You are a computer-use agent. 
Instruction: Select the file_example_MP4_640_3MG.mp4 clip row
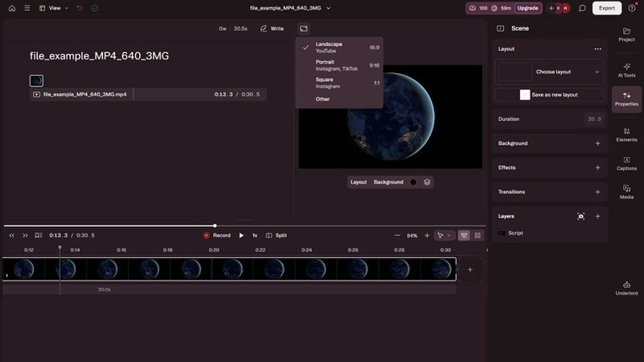pyautogui.click(x=148, y=94)
